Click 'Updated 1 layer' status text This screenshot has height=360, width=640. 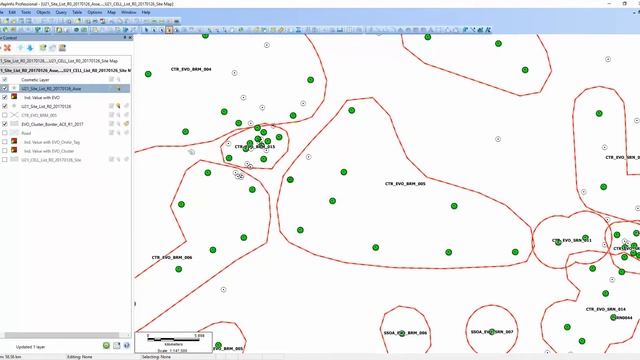30,347
